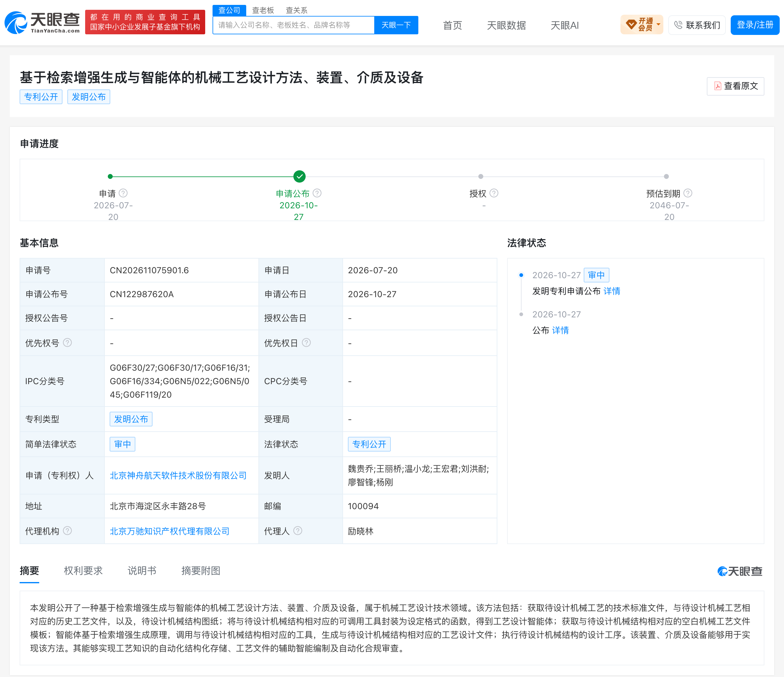Viewport: 784px width, 677px height.
Task: Open the 天眼AI nav item
Action: click(x=564, y=25)
